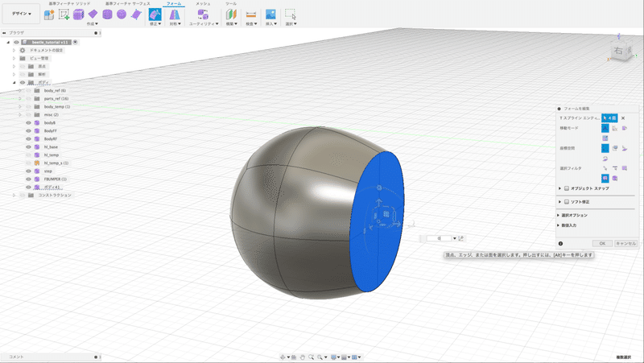
Task: Select the T-Spline Sphere tool
Action: click(122, 14)
